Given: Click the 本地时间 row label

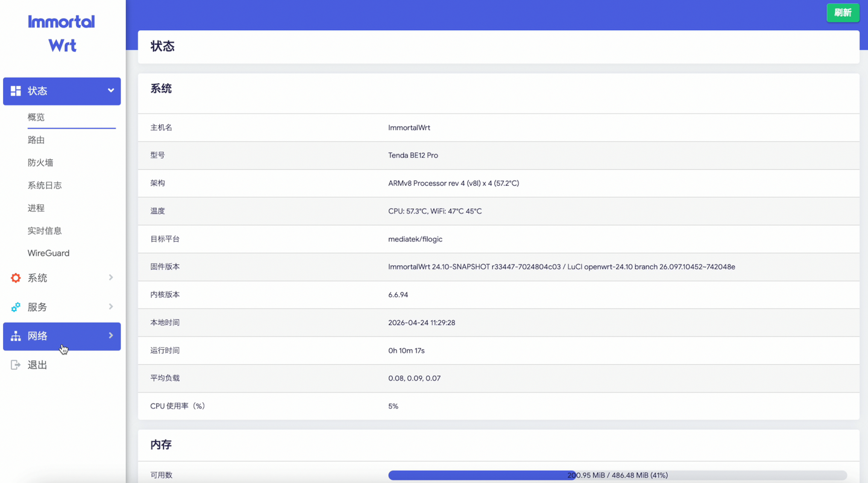Looking at the screenshot, I should coord(165,323).
